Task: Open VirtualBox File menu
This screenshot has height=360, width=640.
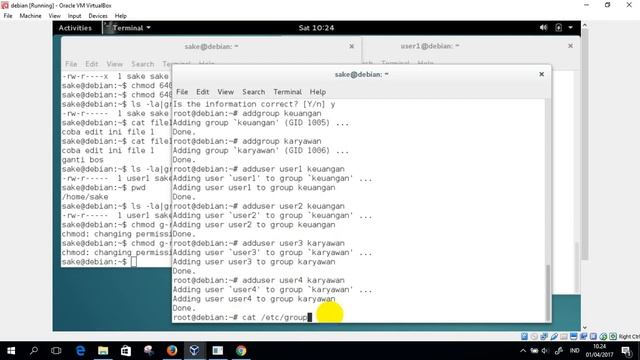Action: pyautogui.click(x=8, y=16)
